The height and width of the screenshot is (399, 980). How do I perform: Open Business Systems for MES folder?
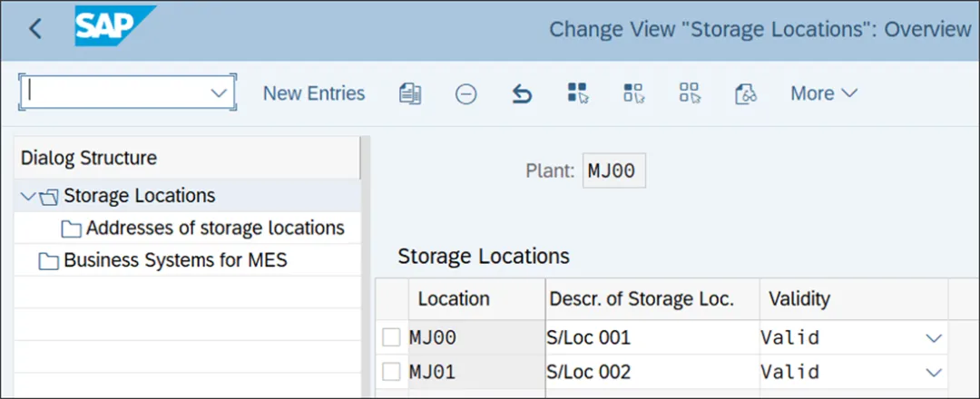coord(174,261)
